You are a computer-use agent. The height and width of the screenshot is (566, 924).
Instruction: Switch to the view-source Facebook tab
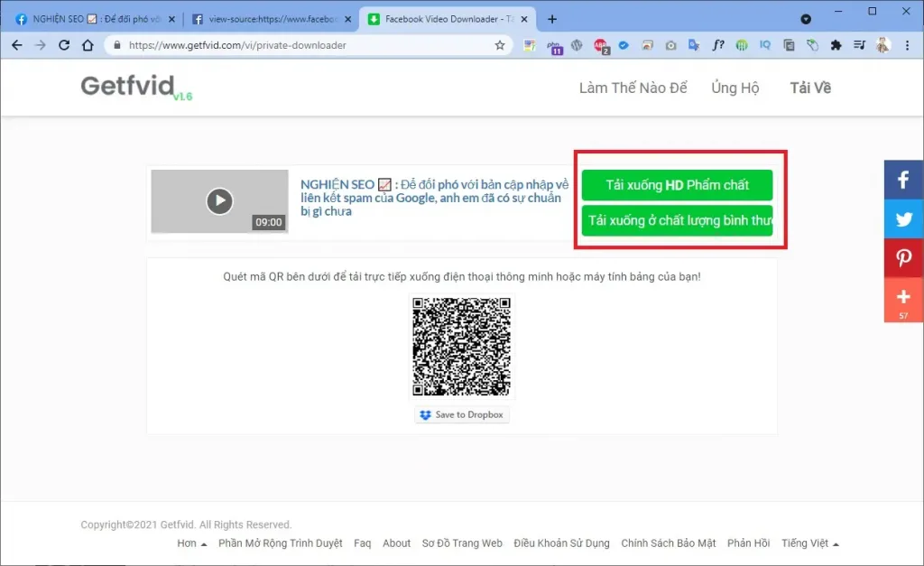click(x=269, y=19)
